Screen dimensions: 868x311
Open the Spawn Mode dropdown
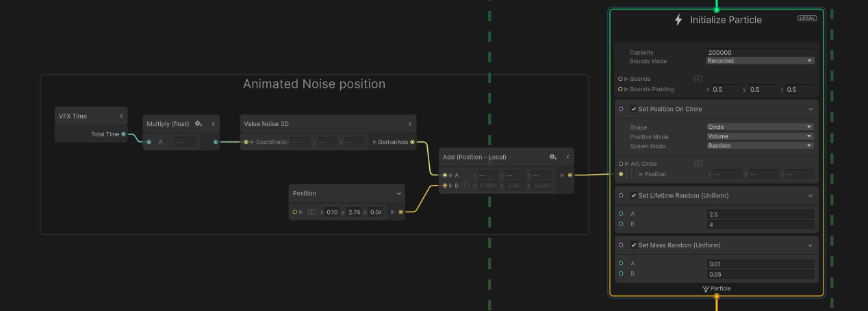point(760,146)
